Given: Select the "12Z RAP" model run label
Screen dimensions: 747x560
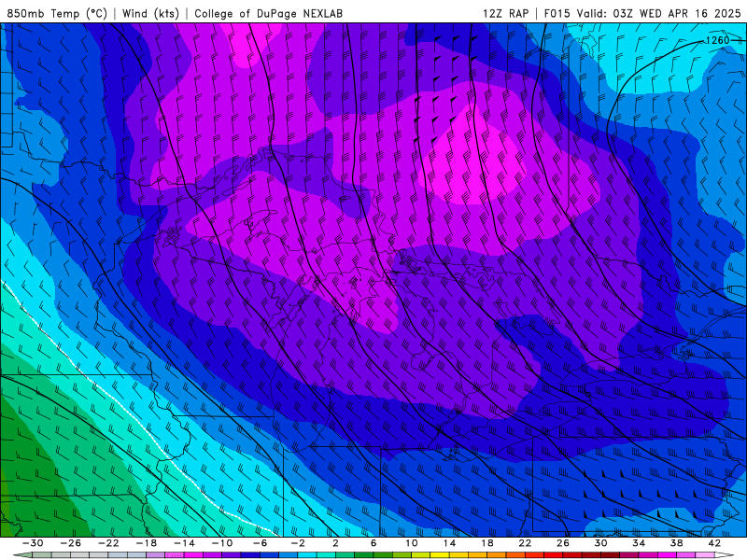Looking at the screenshot, I should pos(505,13).
